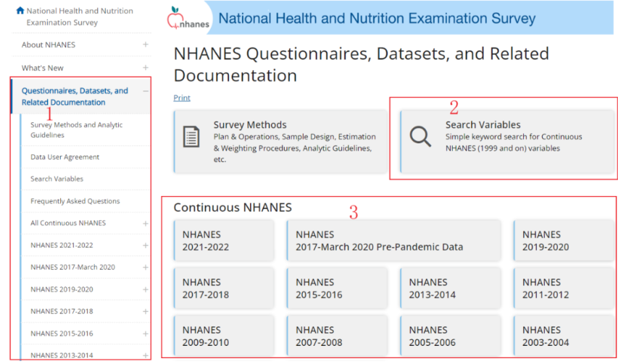This screenshot has height=364, width=618.
Task: Select Survey Methods and Analytic Guidelines
Action: point(77,130)
